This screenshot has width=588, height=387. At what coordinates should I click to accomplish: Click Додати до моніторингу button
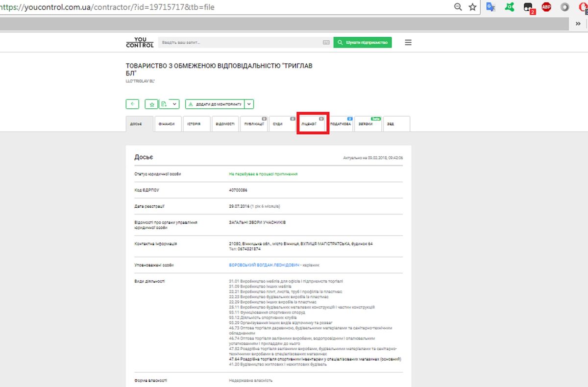tap(215, 104)
